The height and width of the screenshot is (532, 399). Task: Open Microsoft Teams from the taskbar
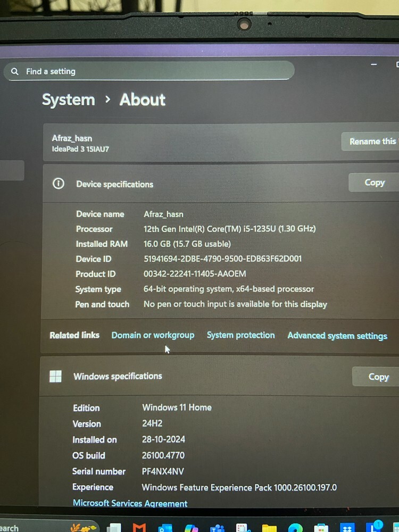coord(217,528)
